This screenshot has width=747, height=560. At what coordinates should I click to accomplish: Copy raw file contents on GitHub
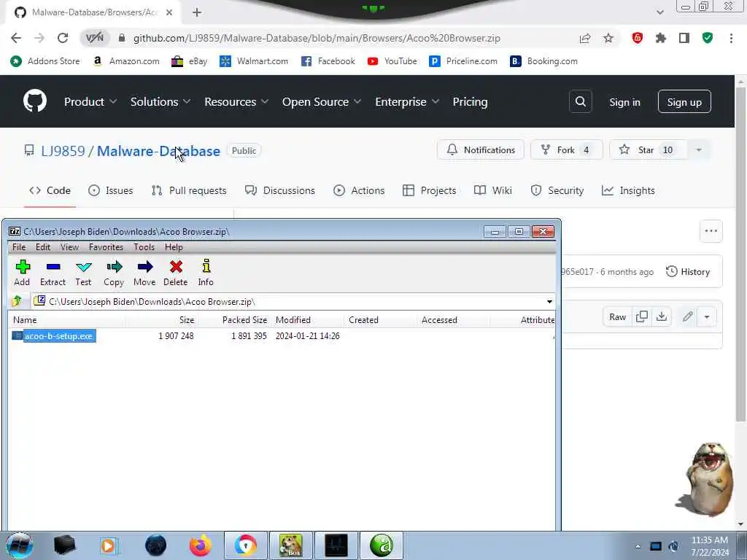(642, 316)
